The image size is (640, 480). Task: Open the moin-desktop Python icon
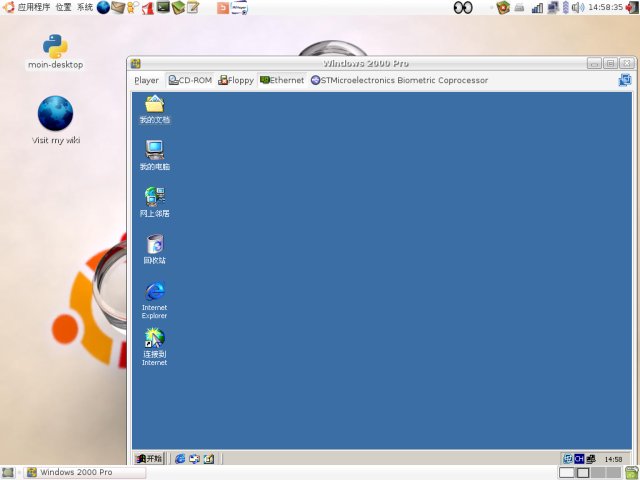(x=55, y=51)
